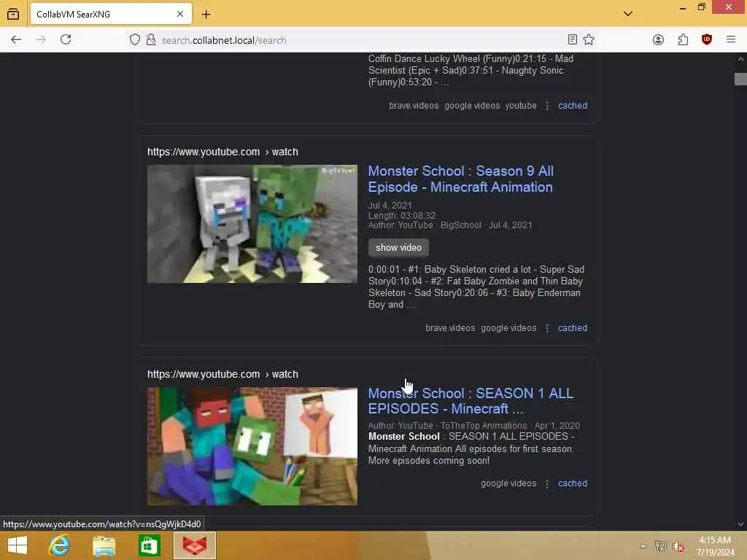Click the insecure connection padlock icon
The width and height of the screenshot is (747, 560).
click(151, 40)
